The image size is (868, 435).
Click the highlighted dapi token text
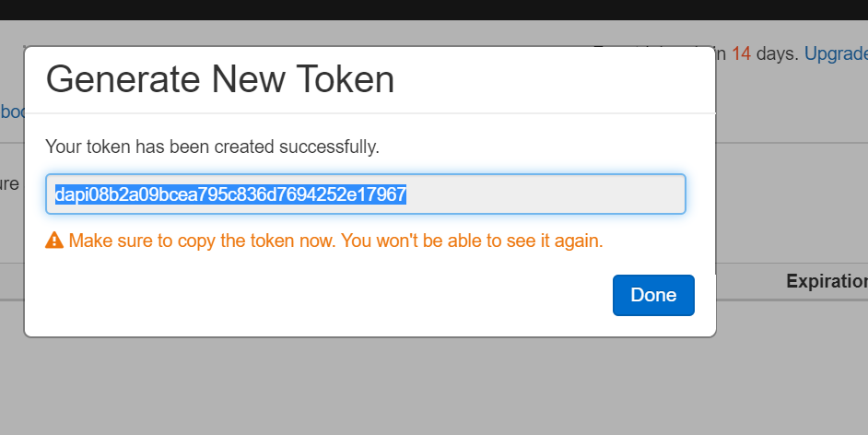point(230,194)
